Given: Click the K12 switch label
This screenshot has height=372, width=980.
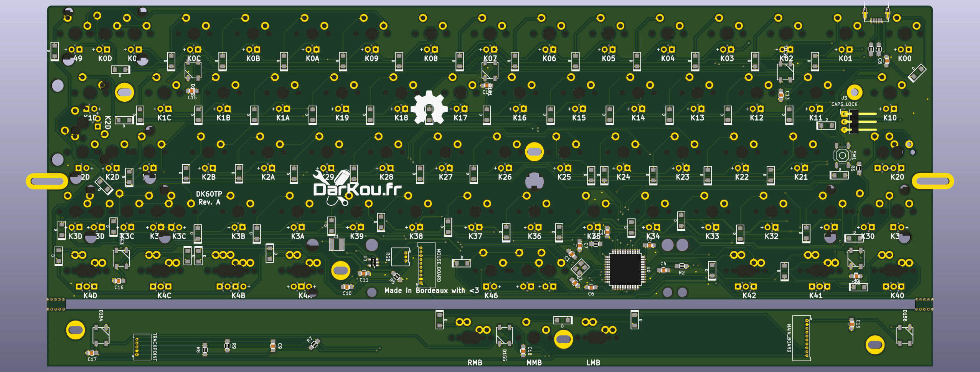Looking at the screenshot, I should (x=756, y=118).
